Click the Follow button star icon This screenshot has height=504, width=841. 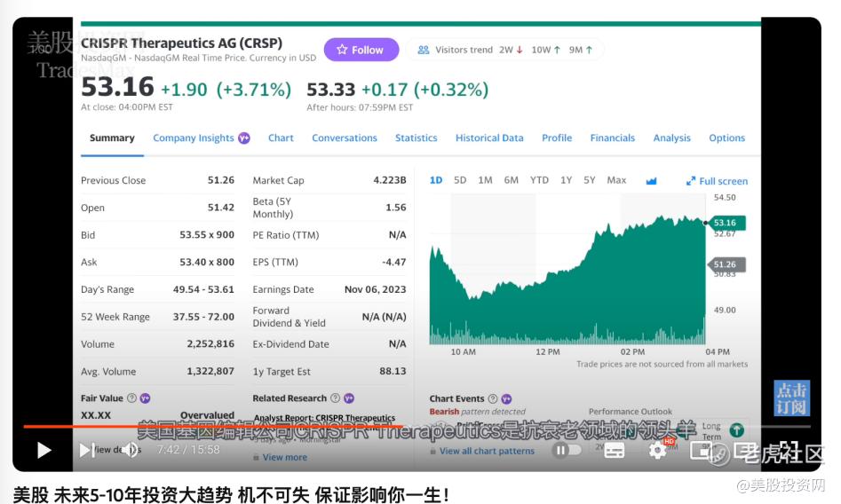[x=342, y=50]
